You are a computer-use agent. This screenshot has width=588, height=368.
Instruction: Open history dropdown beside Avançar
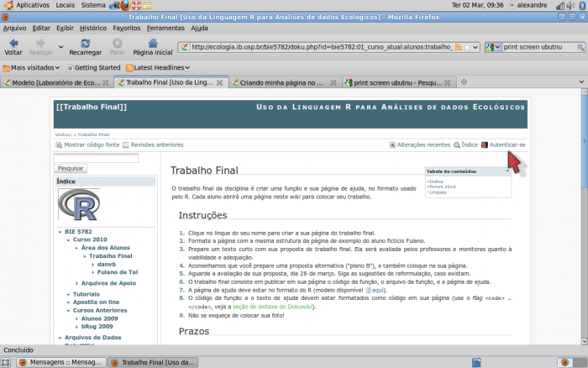60,47
